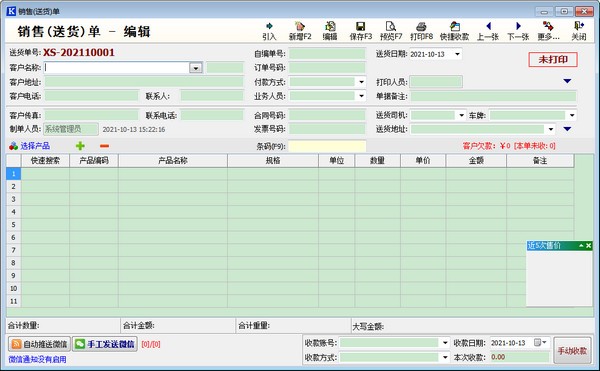
Task: Remove product row with red minus
Action: [x=104, y=146]
